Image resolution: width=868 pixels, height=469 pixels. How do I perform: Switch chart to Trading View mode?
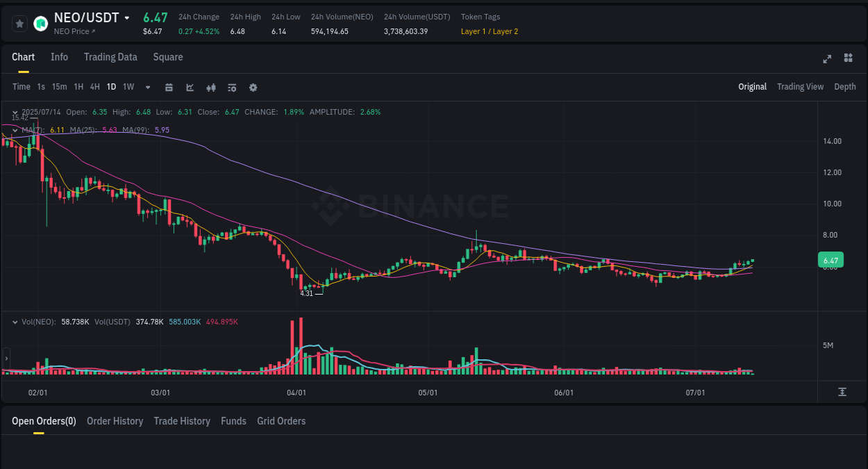800,87
